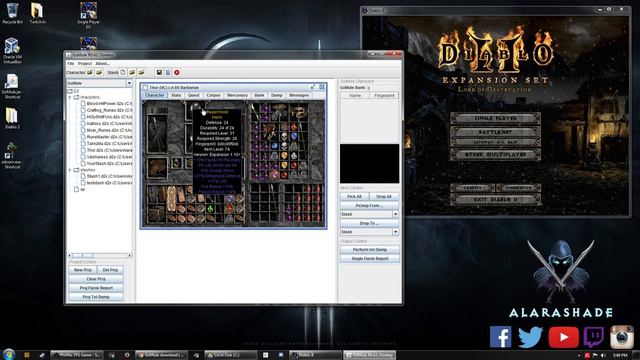Viewport: 640px width, 360px height.
Task: Click the Drop To... button
Action: pos(369,223)
